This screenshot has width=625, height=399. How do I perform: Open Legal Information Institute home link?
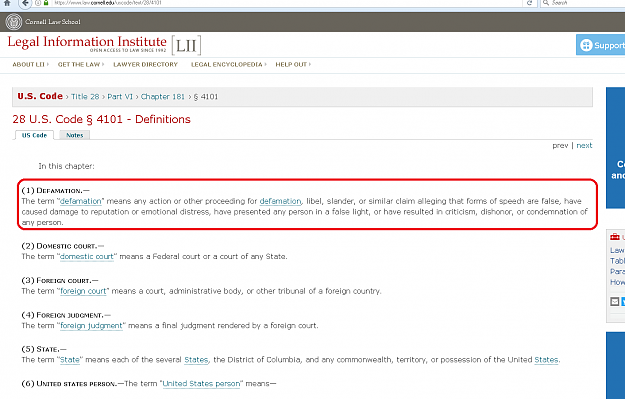tap(87, 42)
